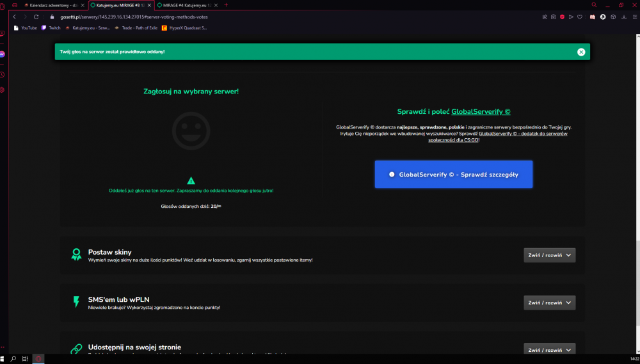
Task: Open HyperX Quadcast bookmark
Action: pyautogui.click(x=184, y=28)
